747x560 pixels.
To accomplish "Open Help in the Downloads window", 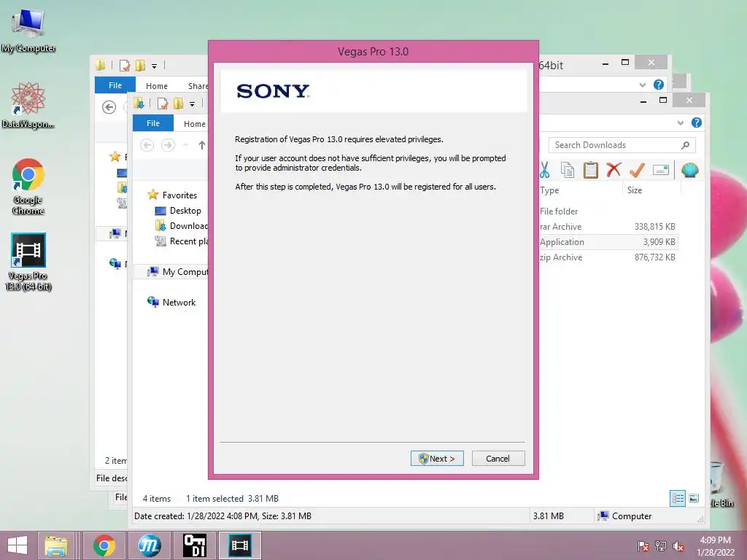I will pos(697,122).
